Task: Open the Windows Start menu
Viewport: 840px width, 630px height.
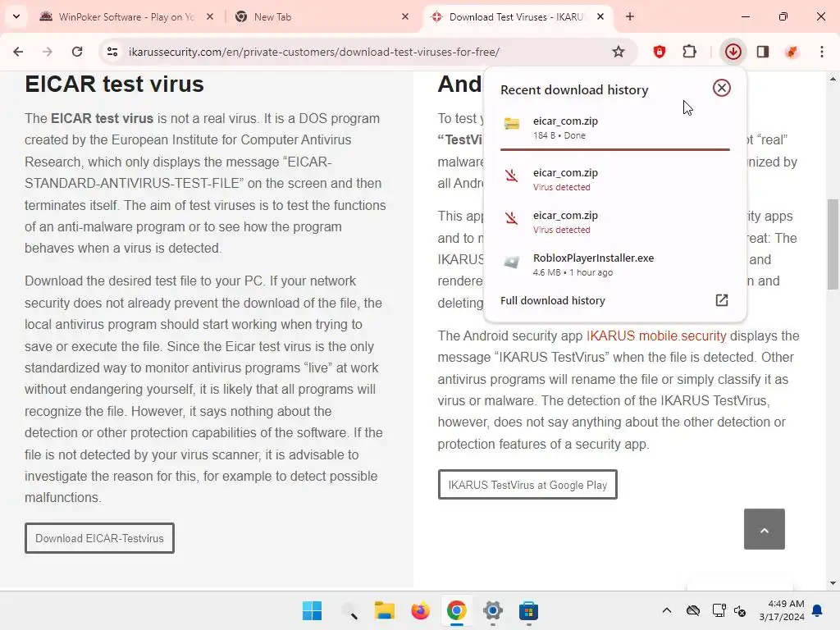Action: (313, 610)
